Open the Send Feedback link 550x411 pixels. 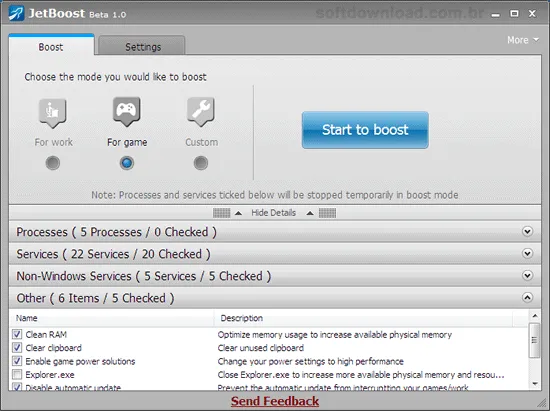tap(275, 401)
